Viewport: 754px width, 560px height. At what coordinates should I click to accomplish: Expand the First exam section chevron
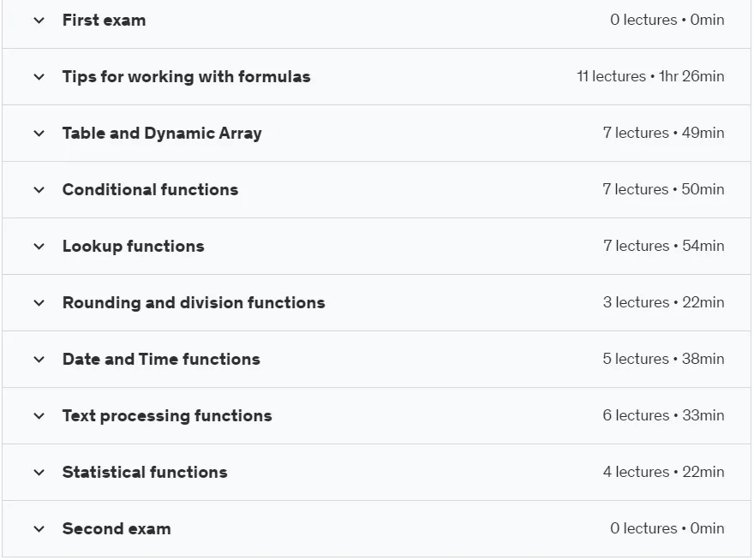click(x=39, y=21)
